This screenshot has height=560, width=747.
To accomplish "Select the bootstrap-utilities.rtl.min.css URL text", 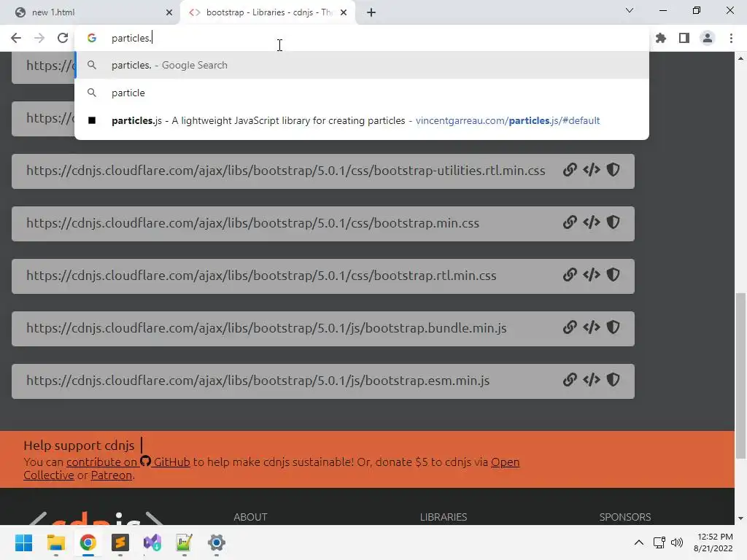I will tap(285, 171).
